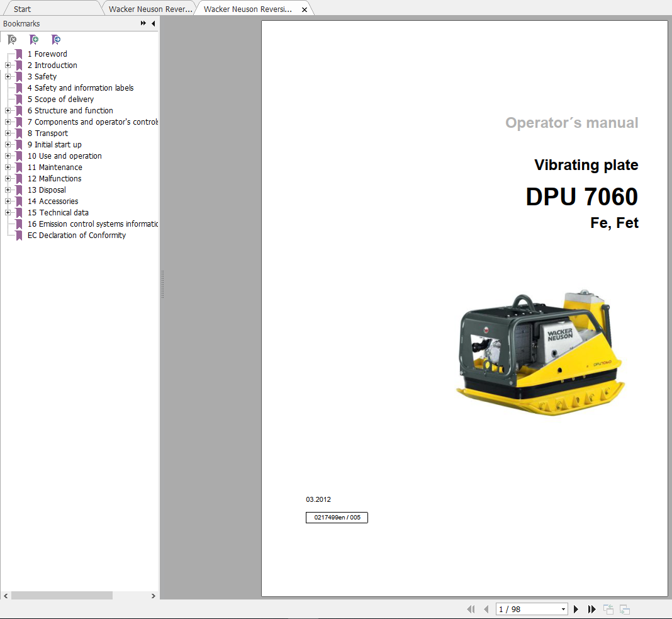Screen dimensions: 672x619
Task: Expand the 15 Technical data bookmark
Action: [8, 213]
